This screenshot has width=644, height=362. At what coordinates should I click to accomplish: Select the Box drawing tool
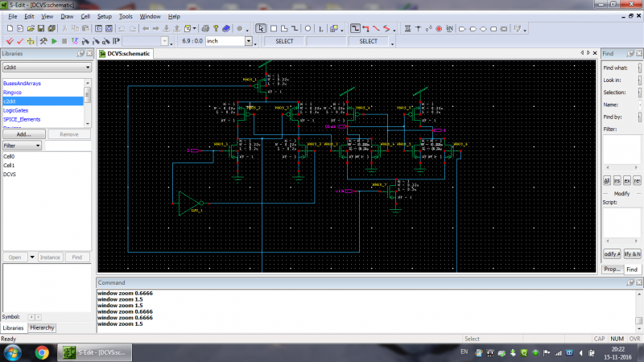(x=274, y=29)
